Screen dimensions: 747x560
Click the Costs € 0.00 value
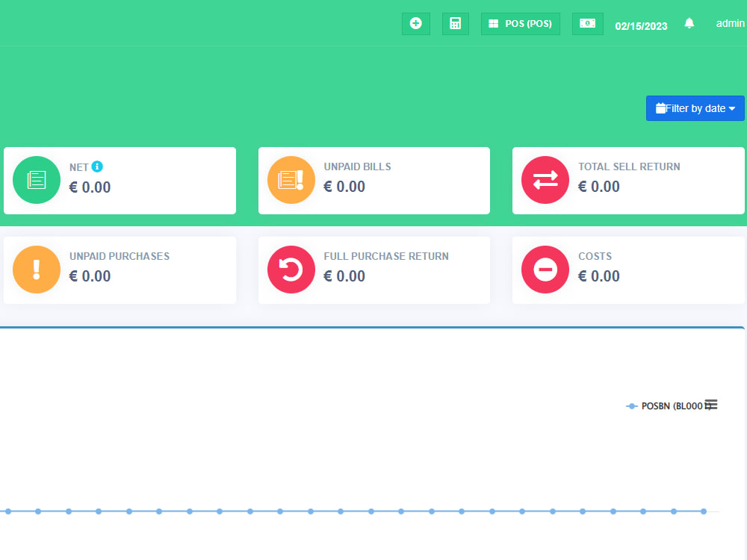tap(599, 276)
